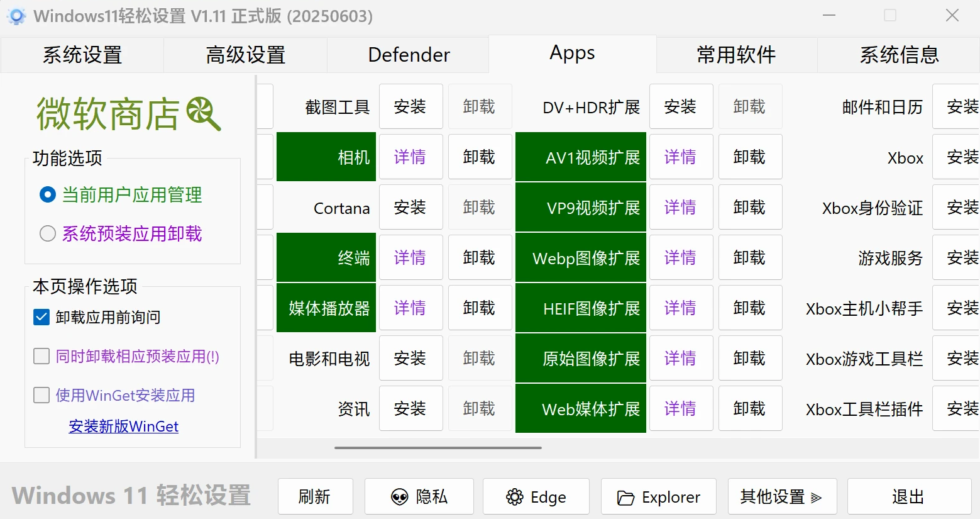The image size is (980, 519).
Task: Open the 系统信息 tab
Action: click(899, 55)
